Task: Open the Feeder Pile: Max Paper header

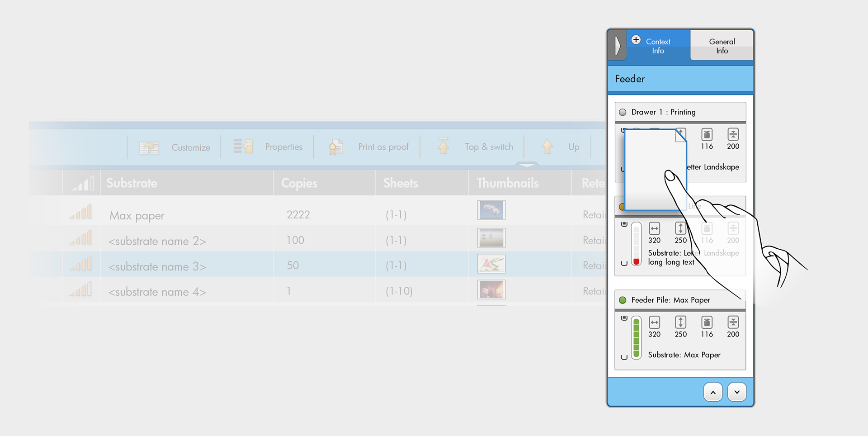Action: tap(680, 300)
